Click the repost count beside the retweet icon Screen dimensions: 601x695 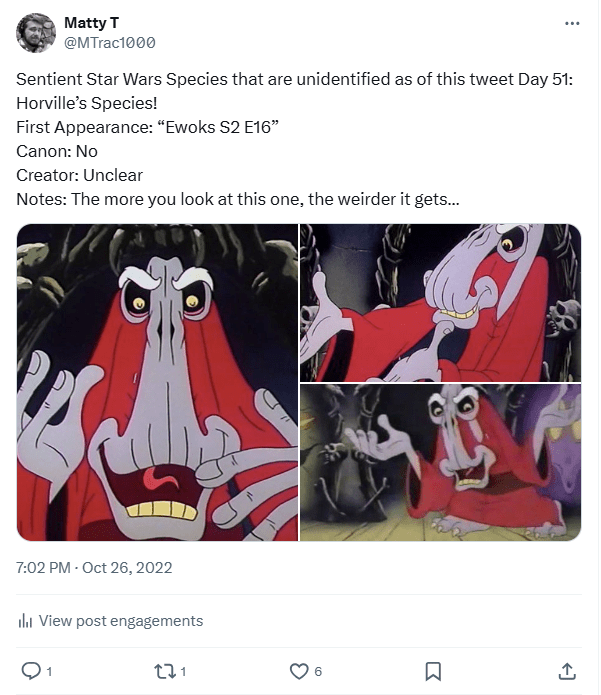[184, 670]
